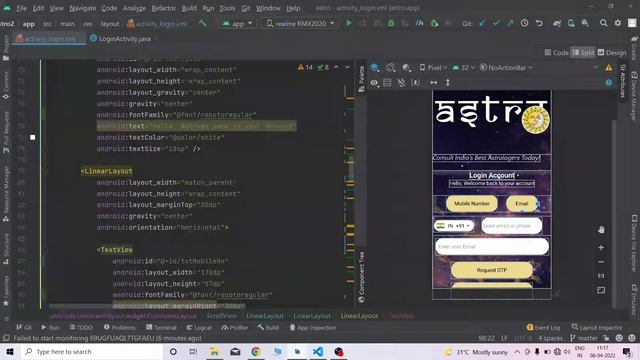Image resolution: width=640 pixels, height=360 pixels.
Task: Go to the next highlighted error arrow
Action: point(347,67)
